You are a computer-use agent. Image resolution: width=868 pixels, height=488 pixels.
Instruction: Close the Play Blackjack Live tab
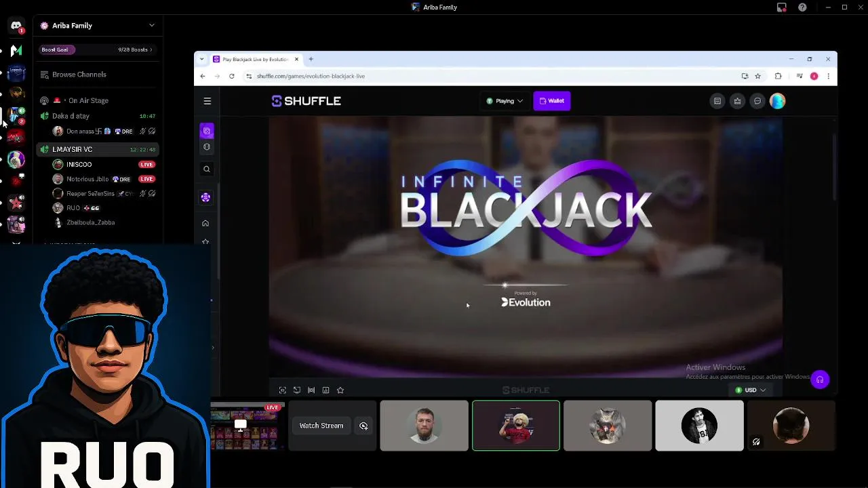tap(296, 59)
